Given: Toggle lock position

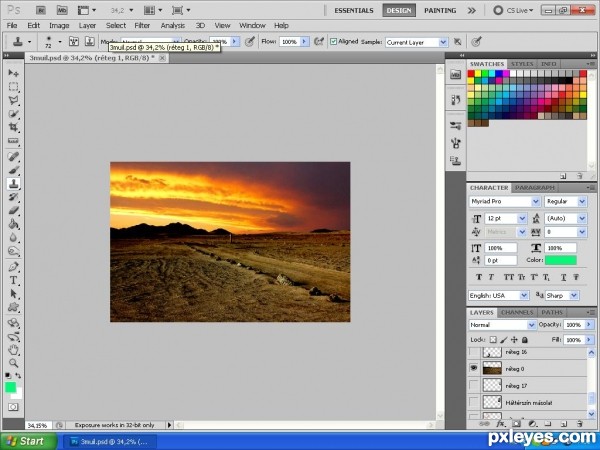Looking at the screenshot, I should coord(514,339).
